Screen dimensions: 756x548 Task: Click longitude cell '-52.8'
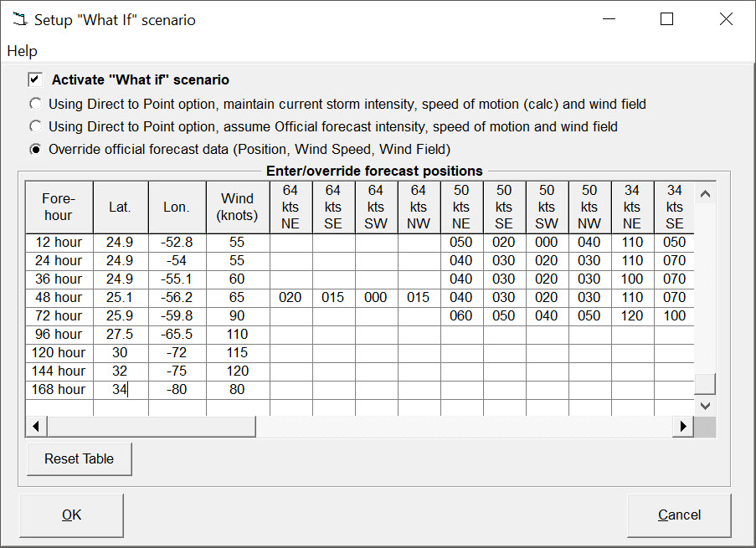coord(177,243)
